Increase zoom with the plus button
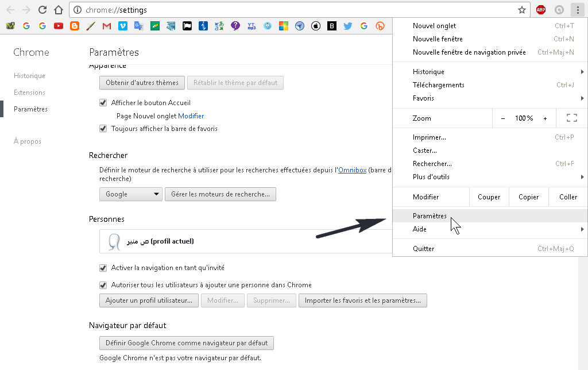The height and width of the screenshot is (370, 588). tap(546, 118)
